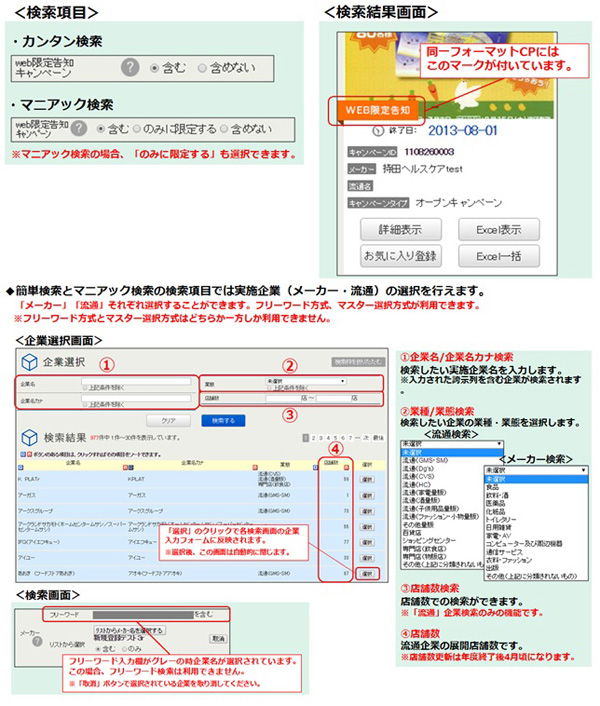Screen dimensions: 600x706
Task: Click お気に入り登録 button
Action: pos(401,256)
